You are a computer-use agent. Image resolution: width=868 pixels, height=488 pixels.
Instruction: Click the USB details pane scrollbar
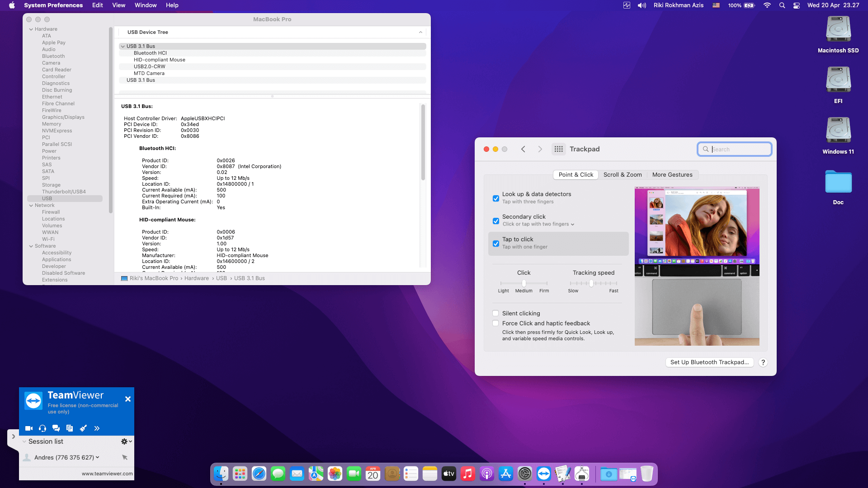423,142
